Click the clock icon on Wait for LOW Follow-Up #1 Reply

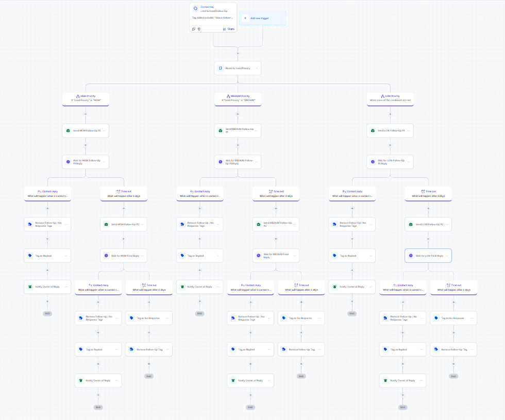click(373, 162)
